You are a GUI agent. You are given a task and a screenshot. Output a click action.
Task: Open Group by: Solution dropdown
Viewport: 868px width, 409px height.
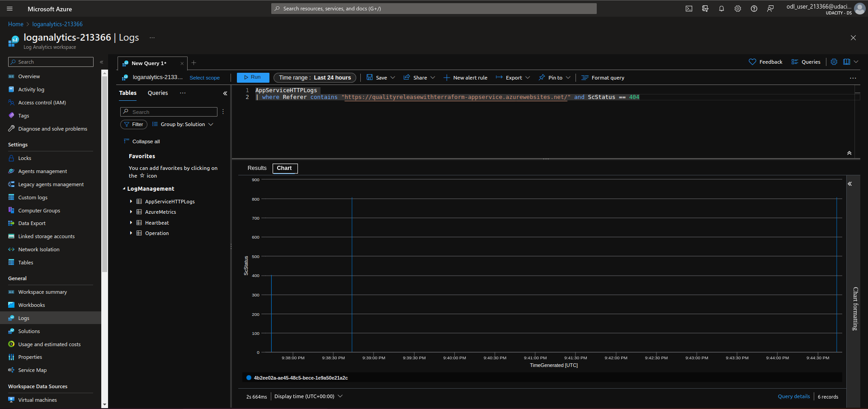pos(183,124)
